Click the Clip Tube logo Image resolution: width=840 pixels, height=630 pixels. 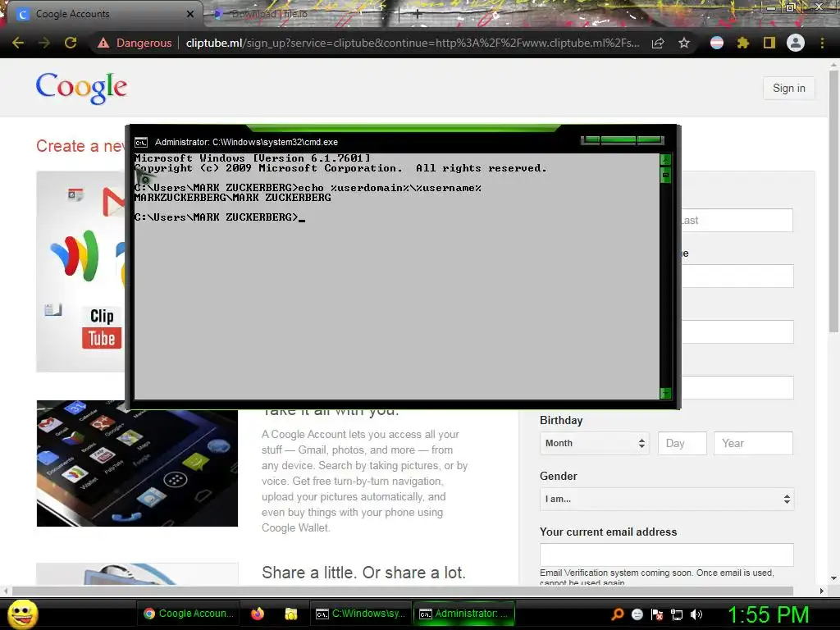pos(102,328)
